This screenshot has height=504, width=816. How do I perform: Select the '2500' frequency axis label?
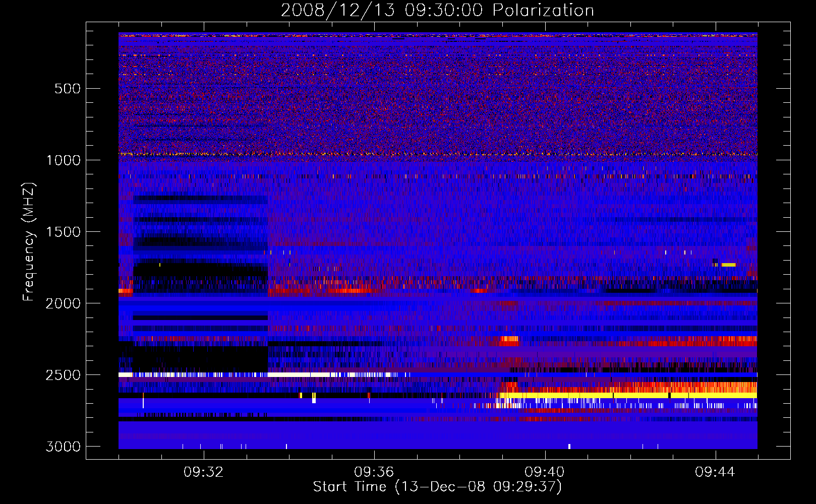pyautogui.click(x=64, y=375)
